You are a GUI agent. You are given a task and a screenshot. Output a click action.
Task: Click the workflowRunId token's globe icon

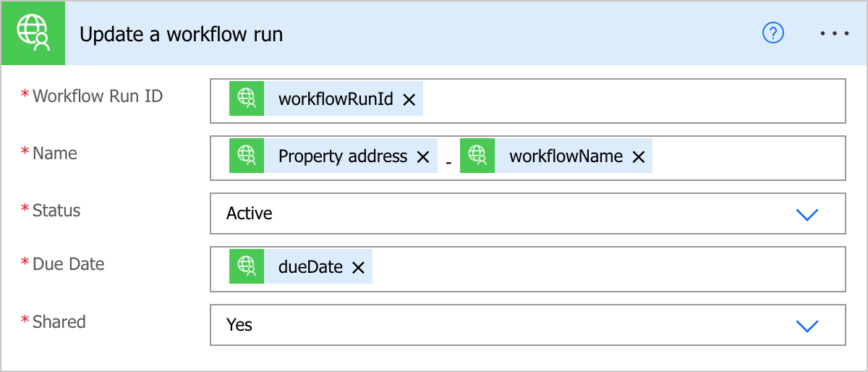point(247,98)
